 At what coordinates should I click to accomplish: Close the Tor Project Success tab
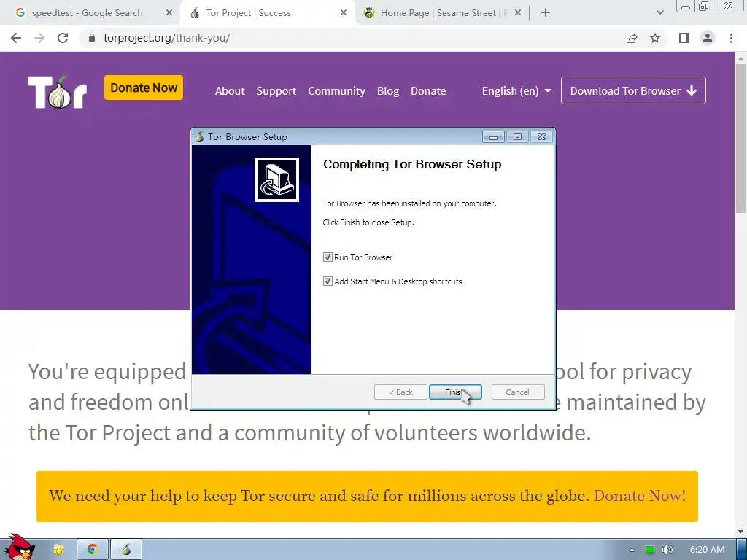point(344,13)
